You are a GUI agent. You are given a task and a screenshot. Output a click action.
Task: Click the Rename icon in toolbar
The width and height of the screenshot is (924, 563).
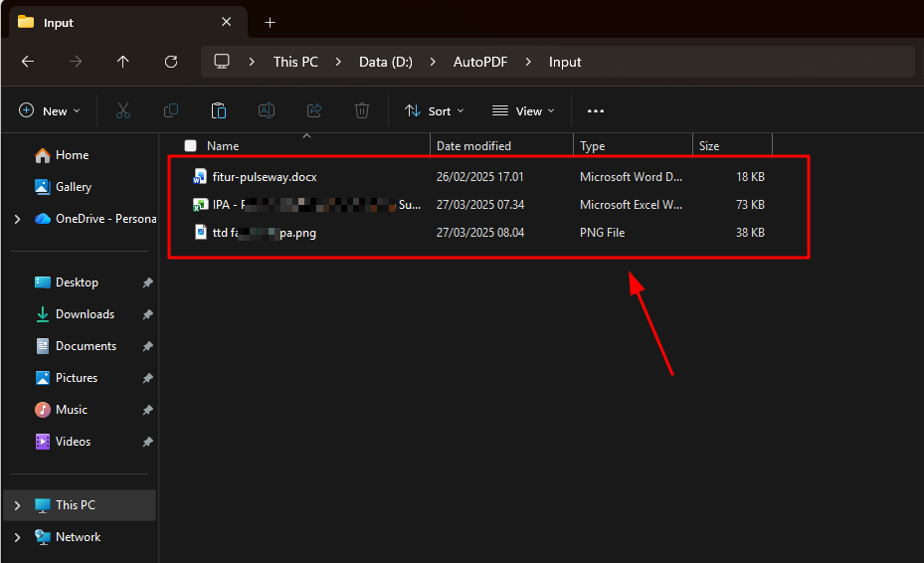(x=267, y=110)
